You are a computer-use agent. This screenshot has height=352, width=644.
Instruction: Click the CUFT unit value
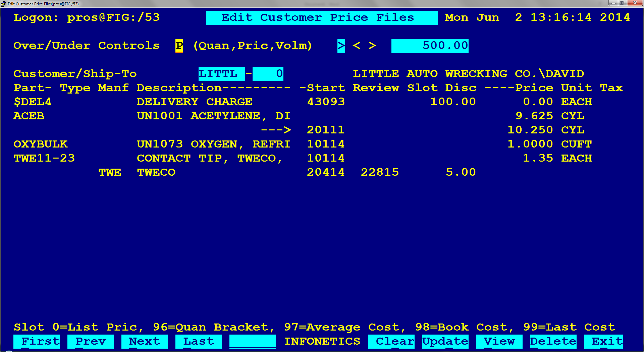tap(577, 144)
